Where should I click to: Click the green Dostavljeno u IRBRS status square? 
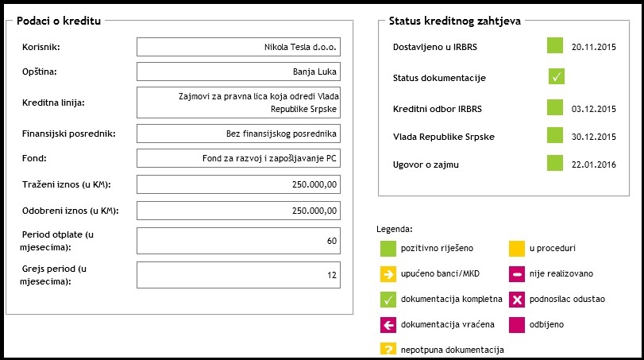click(555, 46)
